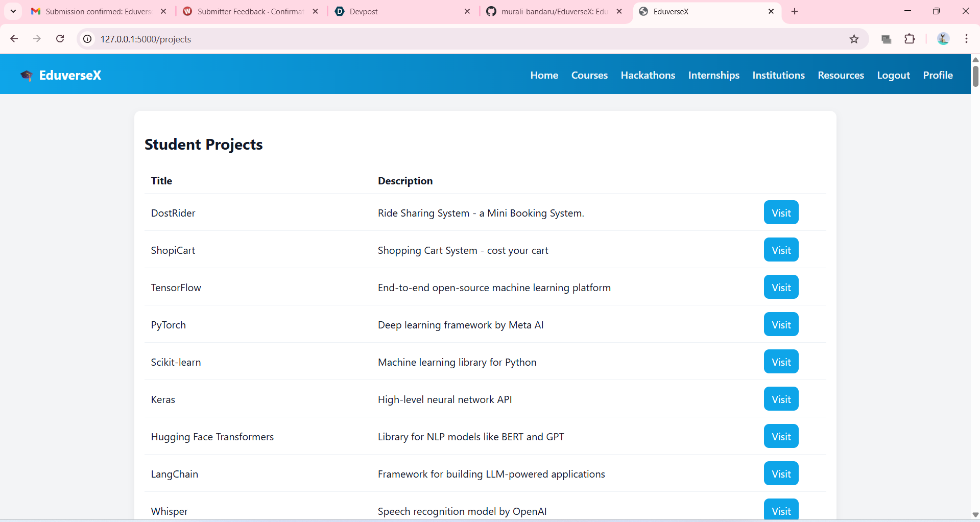Screen dimensions: 980x522
Task: Switch to the Devpost tab
Action: tap(402, 11)
